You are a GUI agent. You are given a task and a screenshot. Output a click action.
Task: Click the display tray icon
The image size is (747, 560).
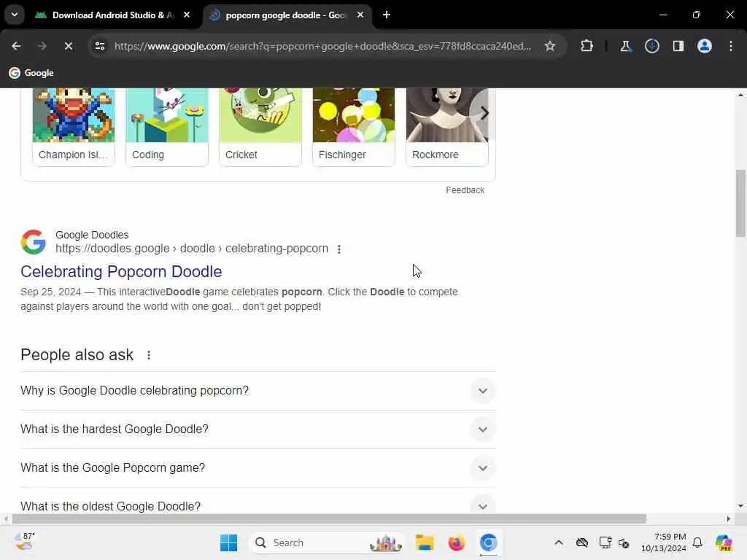[x=605, y=542]
